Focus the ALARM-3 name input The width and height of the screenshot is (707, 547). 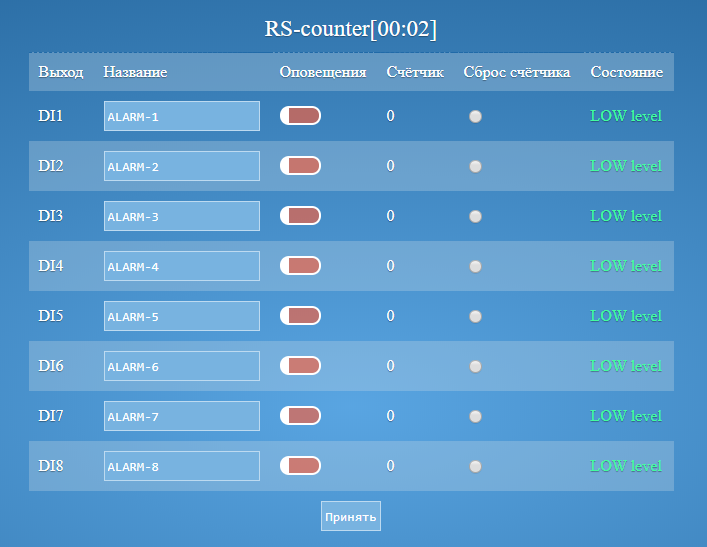(181, 216)
